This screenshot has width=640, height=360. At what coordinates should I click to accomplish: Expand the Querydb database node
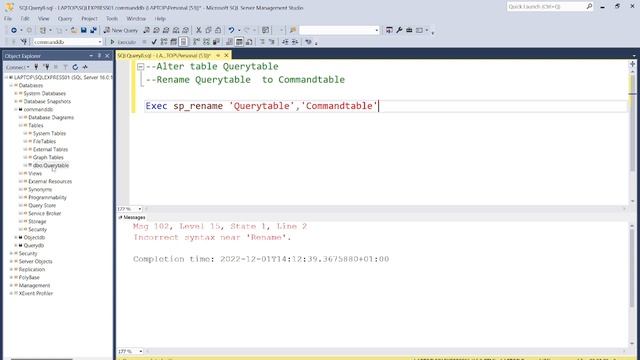pyautogui.click(x=16, y=245)
